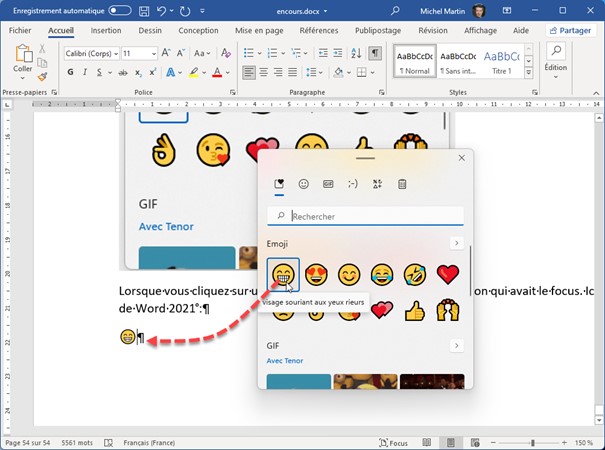Switch to the symbols tab in emoji panel

coord(377,184)
